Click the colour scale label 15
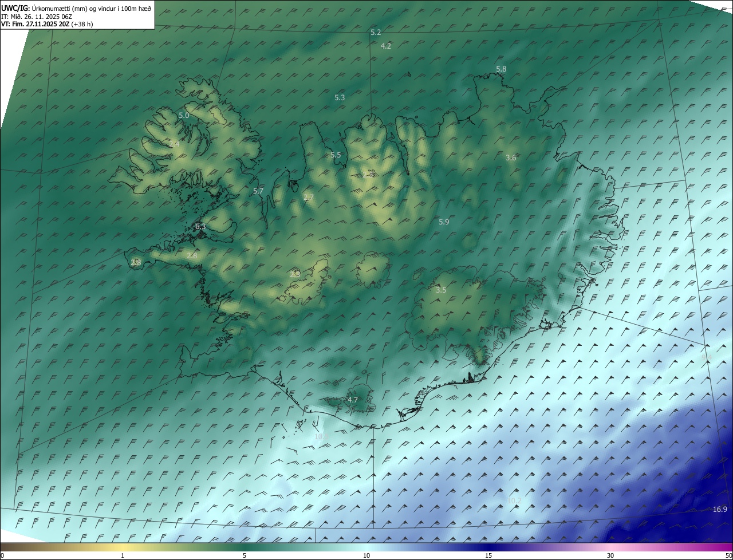Viewport: 733px width, 560px height. pyautogui.click(x=488, y=555)
